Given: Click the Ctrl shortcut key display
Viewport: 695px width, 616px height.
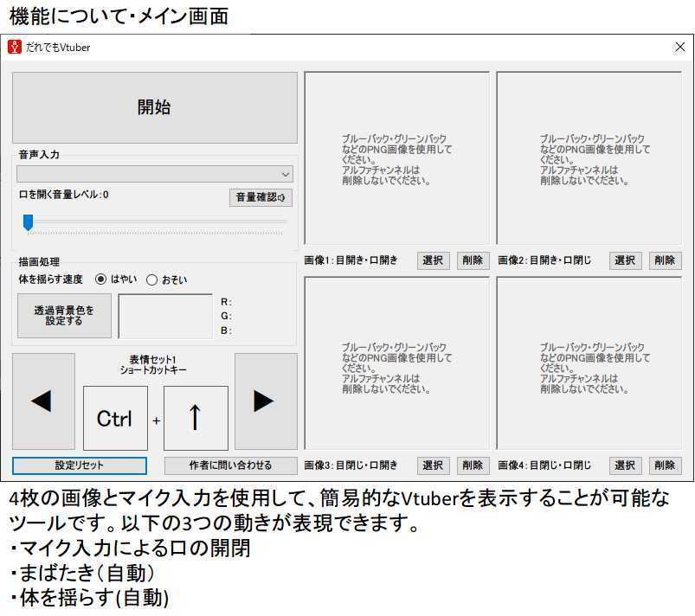Looking at the screenshot, I should point(115,418).
